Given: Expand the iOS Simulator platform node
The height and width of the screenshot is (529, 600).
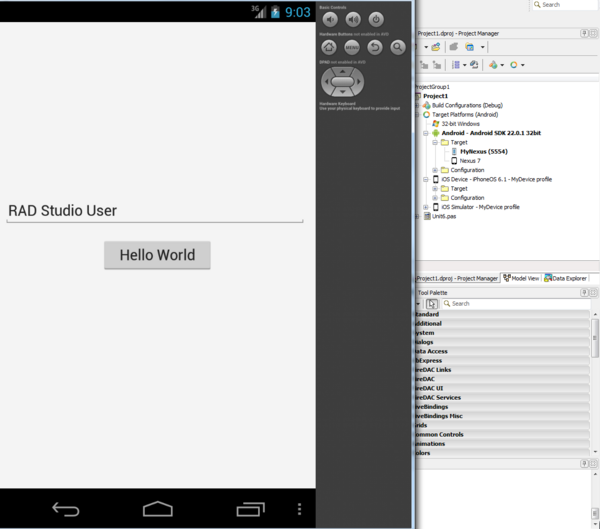Looking at the screenshot, I should [x=425, y=207].
